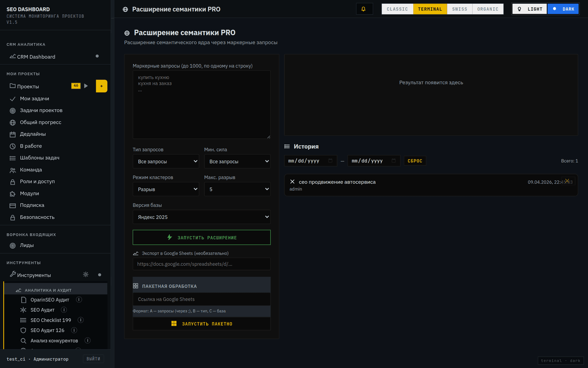Click the CRM Dashboard chart icon
The width and height of the screenshot is (588, 368).
[x=12, y=56]
